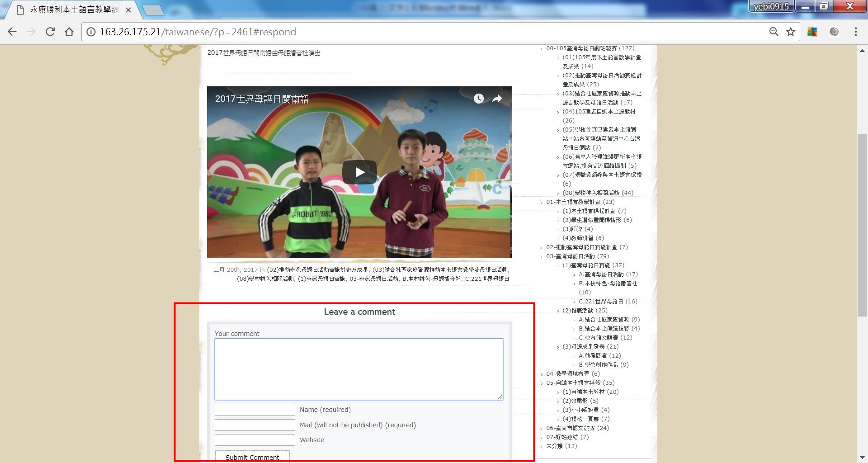Open the 01-本土語言教學計畫 category

click(x=573, y=202)
